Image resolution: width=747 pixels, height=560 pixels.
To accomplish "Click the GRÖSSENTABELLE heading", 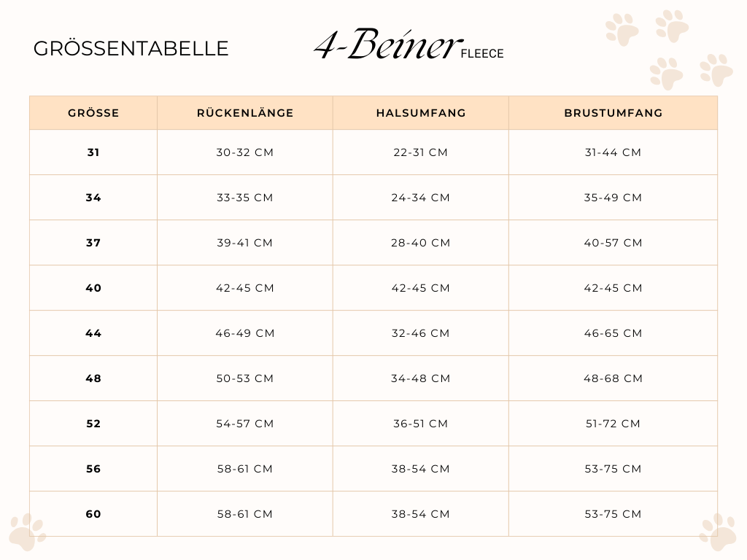I will tap(131, 49).
